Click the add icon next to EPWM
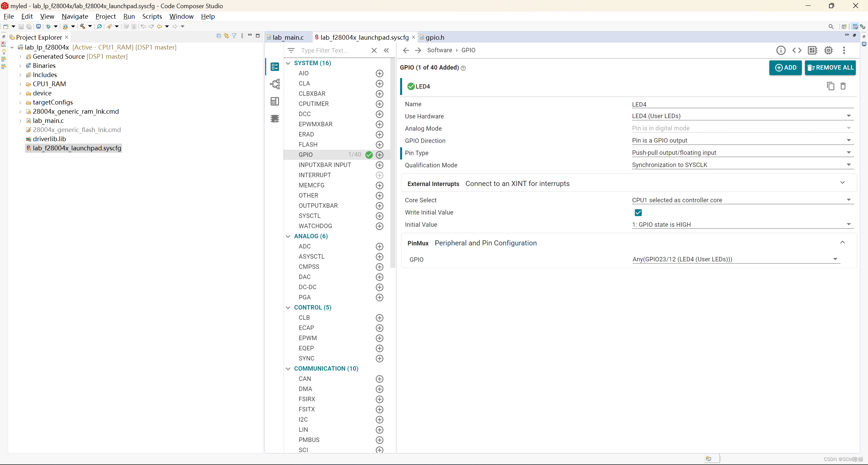The image size is (868, 465). coord(379,338)
